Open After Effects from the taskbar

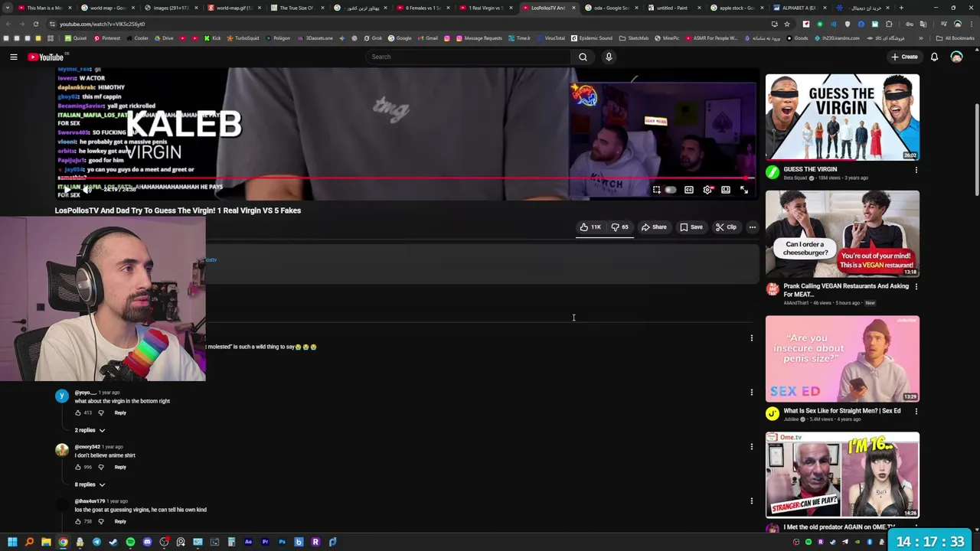click(248, 542)
